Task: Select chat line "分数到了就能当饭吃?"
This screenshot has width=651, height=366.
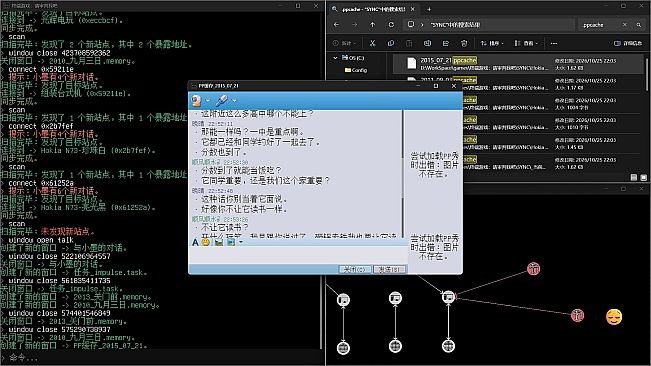Action: click(241, 171)
